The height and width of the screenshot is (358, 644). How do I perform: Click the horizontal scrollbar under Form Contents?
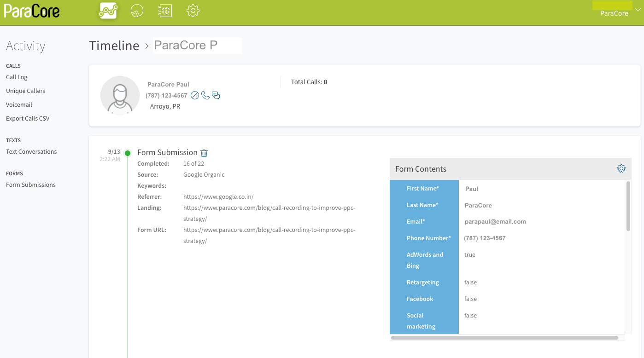click(504, 338)
